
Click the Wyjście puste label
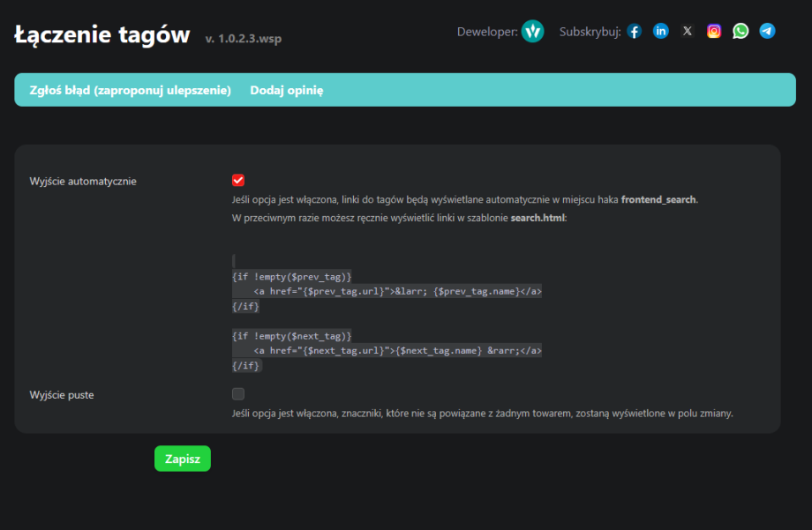pos(62,395)
